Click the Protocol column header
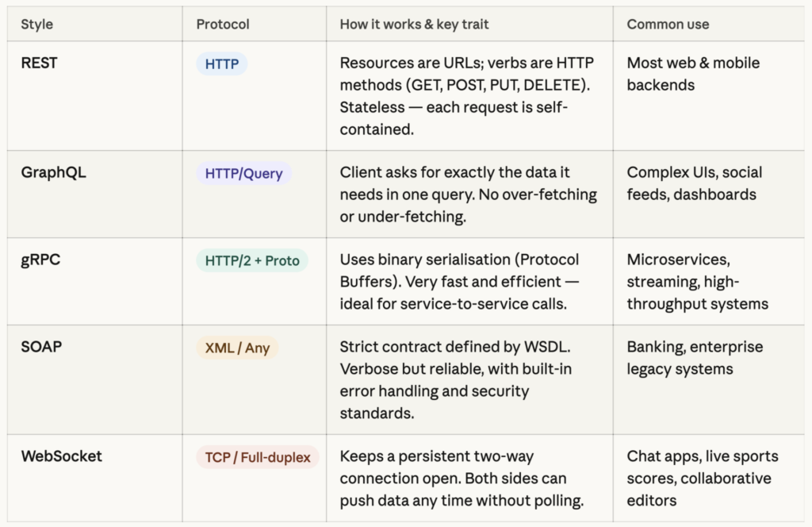This screenshot has height=527, width=812. pos(223,24)
